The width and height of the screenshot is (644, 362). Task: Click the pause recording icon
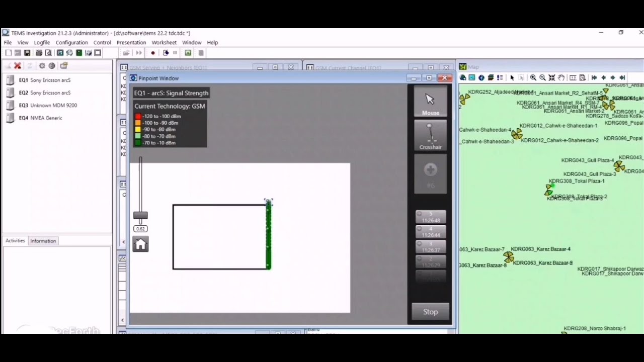coord(175,53)
